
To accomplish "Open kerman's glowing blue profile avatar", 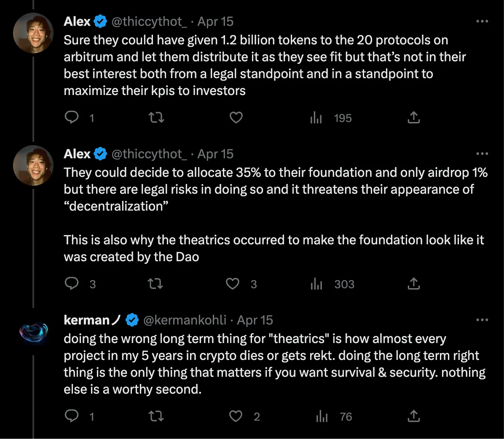I will pyautogui.click(x=33, y=333).
